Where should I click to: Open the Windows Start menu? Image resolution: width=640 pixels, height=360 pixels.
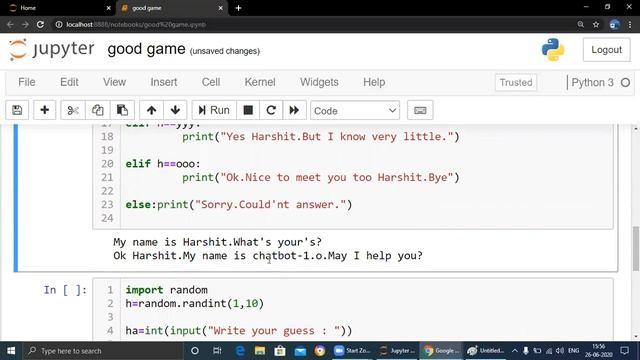tap(11, 351)
